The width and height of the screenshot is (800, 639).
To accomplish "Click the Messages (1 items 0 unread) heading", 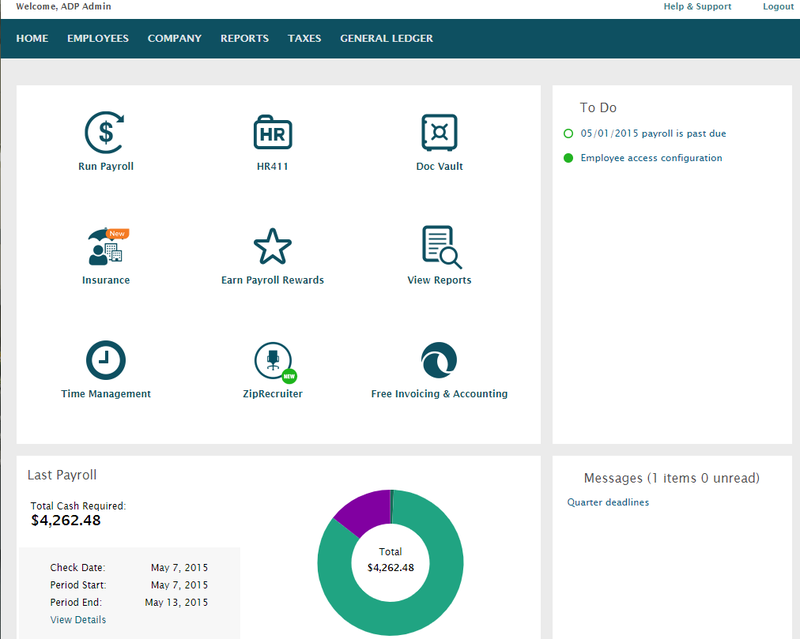I will click(671, 478).
